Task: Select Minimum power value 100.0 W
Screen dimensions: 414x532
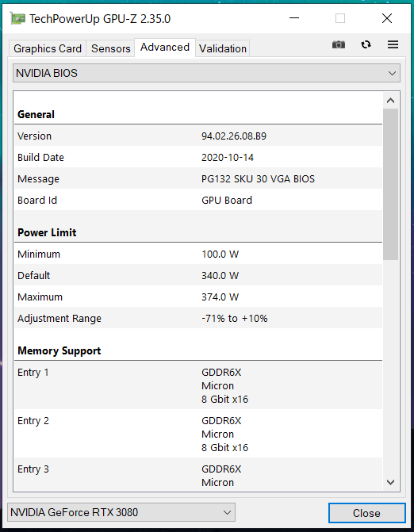Action: coord(220,255)
